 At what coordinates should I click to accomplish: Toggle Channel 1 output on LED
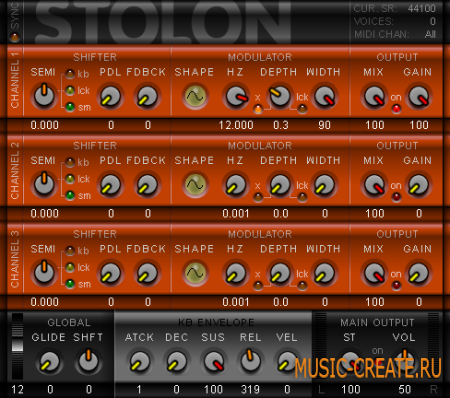pos(396,109)
